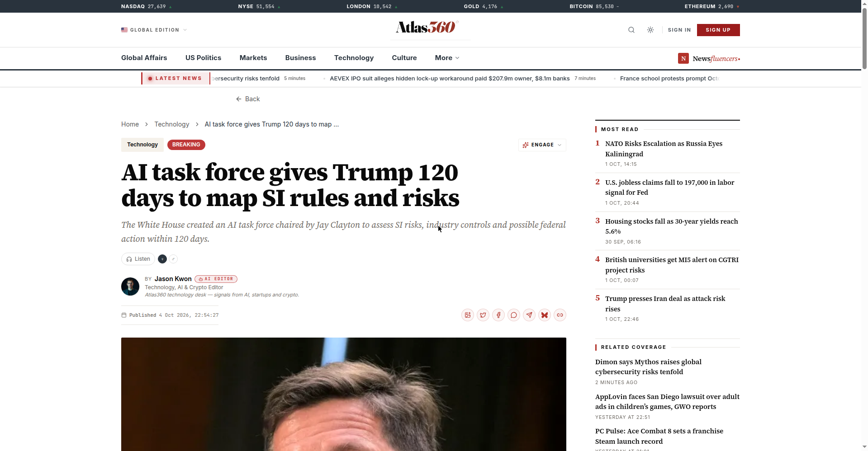868x451 pixels.
Task: Open the Global Affairs section
Action: click(x=144, y=58)
